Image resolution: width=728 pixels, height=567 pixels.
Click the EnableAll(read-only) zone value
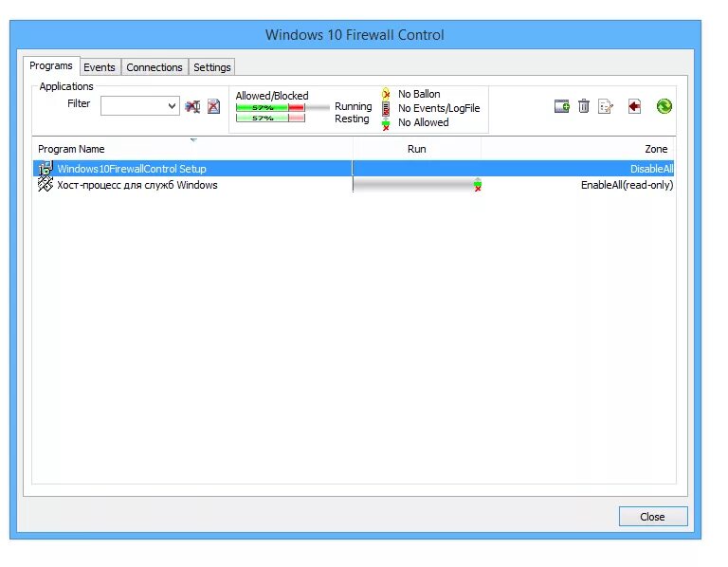(627, 185)
